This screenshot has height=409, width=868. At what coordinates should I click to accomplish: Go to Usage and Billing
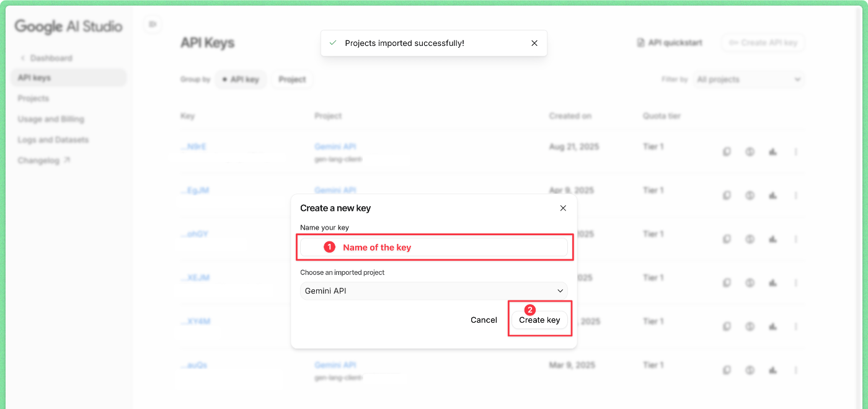pyautogui.click(x=51, y=119)
